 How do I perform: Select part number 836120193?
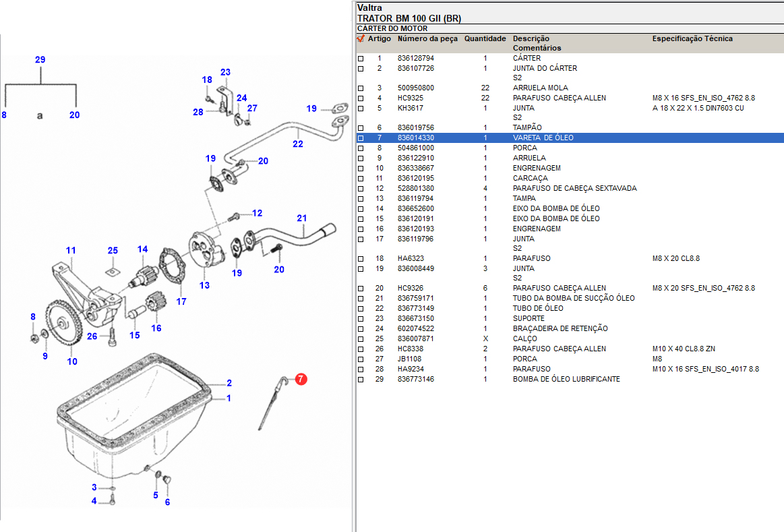[x=416, y=229]
